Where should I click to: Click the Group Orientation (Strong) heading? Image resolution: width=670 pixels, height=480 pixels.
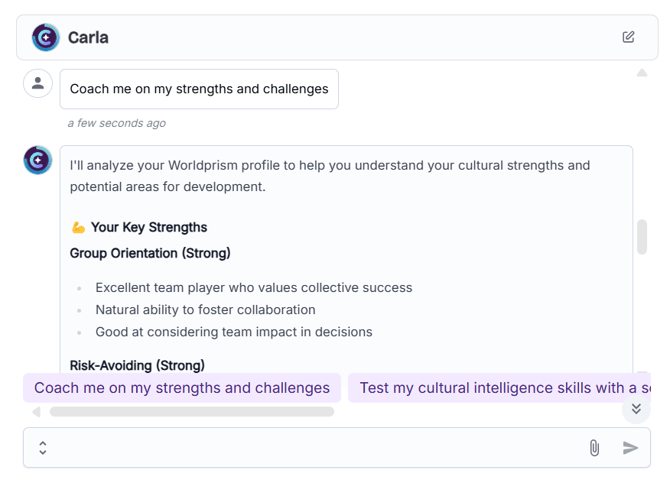pos(150,253)
